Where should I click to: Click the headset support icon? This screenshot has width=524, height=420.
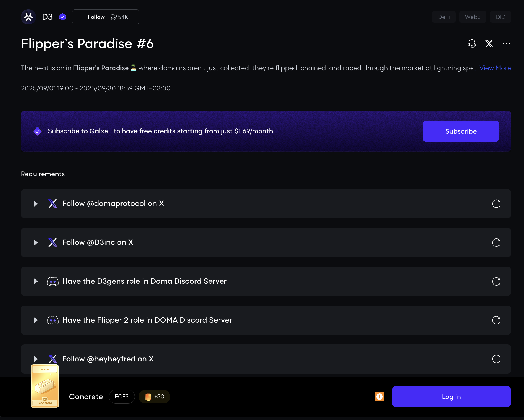tap(472, 44)
